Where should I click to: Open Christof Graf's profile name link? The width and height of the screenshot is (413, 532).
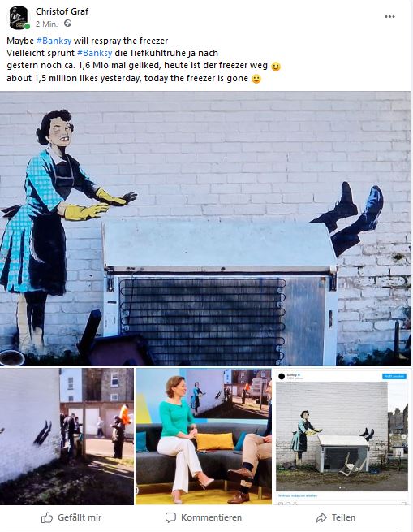point(62,11)
